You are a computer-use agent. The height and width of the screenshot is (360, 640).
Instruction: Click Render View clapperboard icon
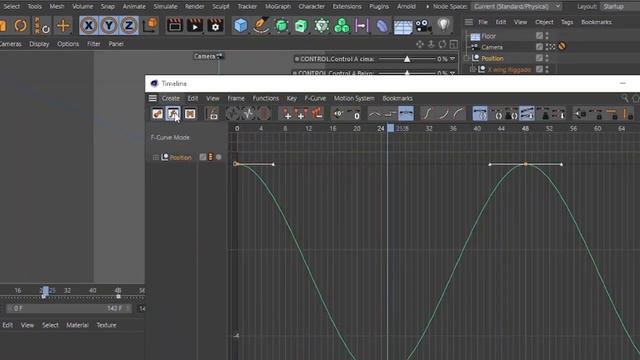click(x=175, y=26)
